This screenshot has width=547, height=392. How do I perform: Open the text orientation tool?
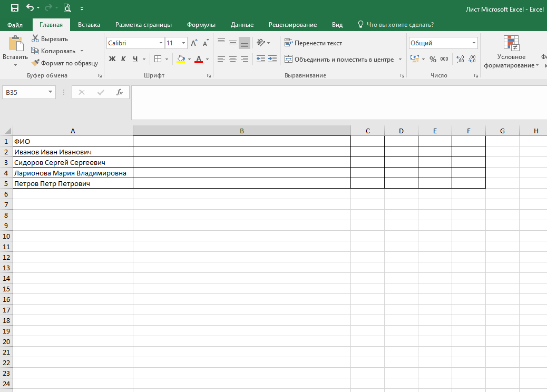click(x=261, y=43)
